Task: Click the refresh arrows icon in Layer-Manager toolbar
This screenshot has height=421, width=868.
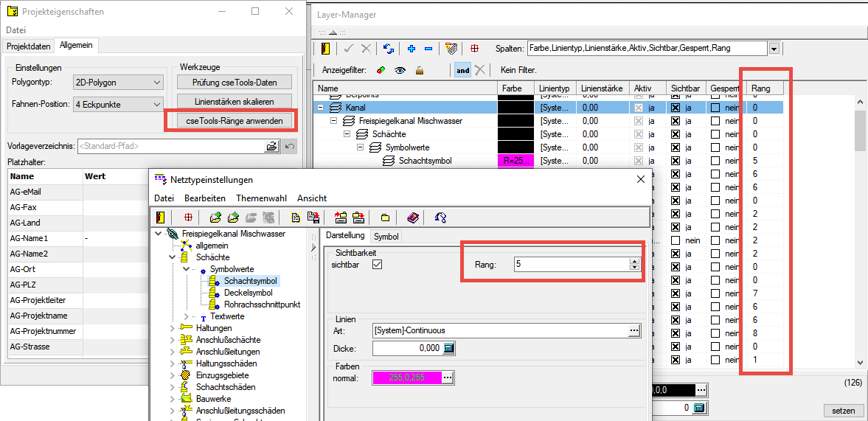Action: (x=389, y=49)
